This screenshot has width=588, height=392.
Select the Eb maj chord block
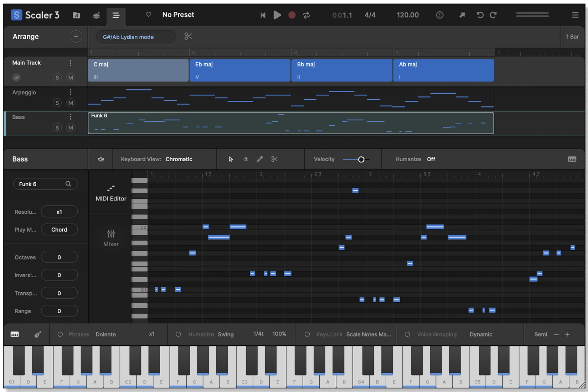240,70
